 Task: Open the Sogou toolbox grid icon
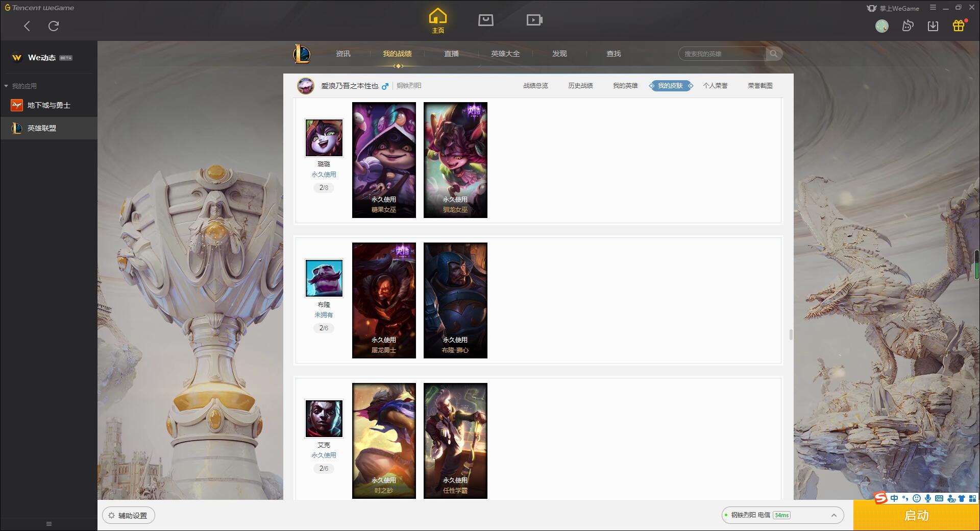tap(972, 498)
